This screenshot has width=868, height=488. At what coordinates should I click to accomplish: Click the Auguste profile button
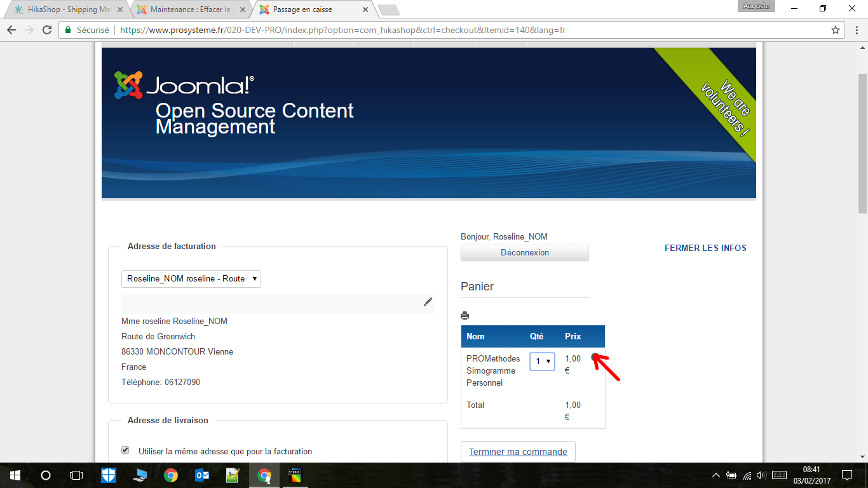click(756, 6)
